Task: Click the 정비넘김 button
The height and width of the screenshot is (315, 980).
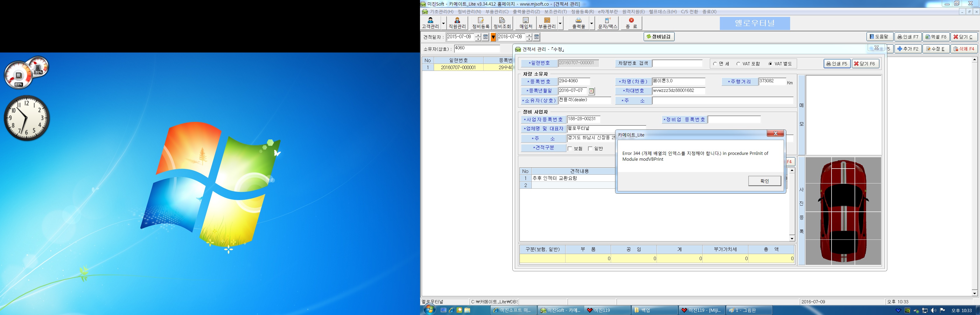Action: point(659,37)
